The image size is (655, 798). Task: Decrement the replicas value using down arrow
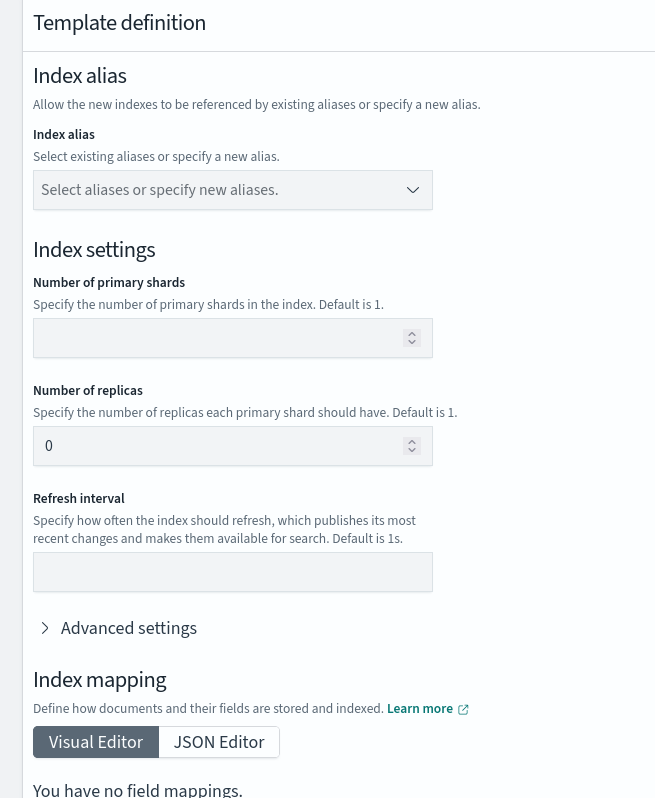tap(412, 451)
